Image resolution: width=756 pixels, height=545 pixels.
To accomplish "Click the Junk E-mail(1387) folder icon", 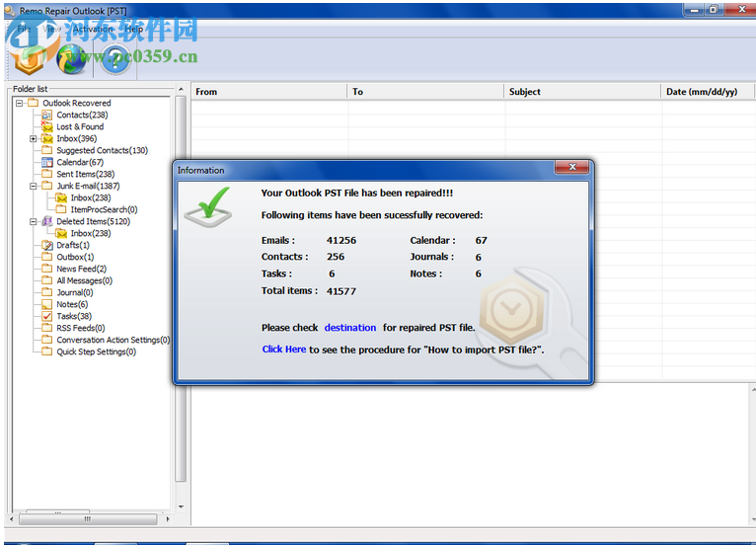I will (x=46, y=186).
